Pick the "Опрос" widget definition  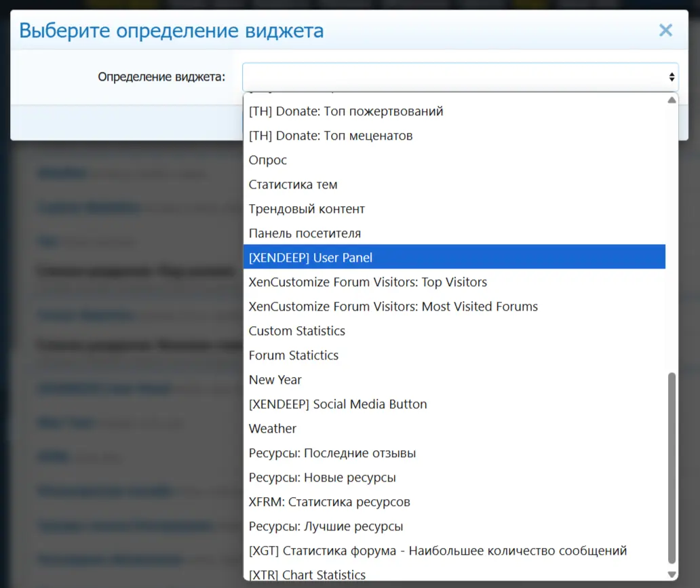[x=267, y=160]
